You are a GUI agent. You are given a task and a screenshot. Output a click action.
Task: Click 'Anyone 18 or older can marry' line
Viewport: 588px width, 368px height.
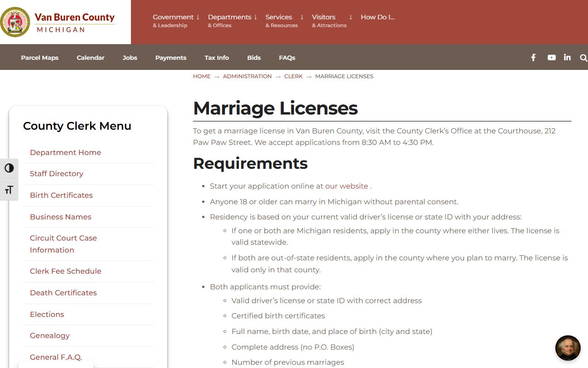(334, 202)
